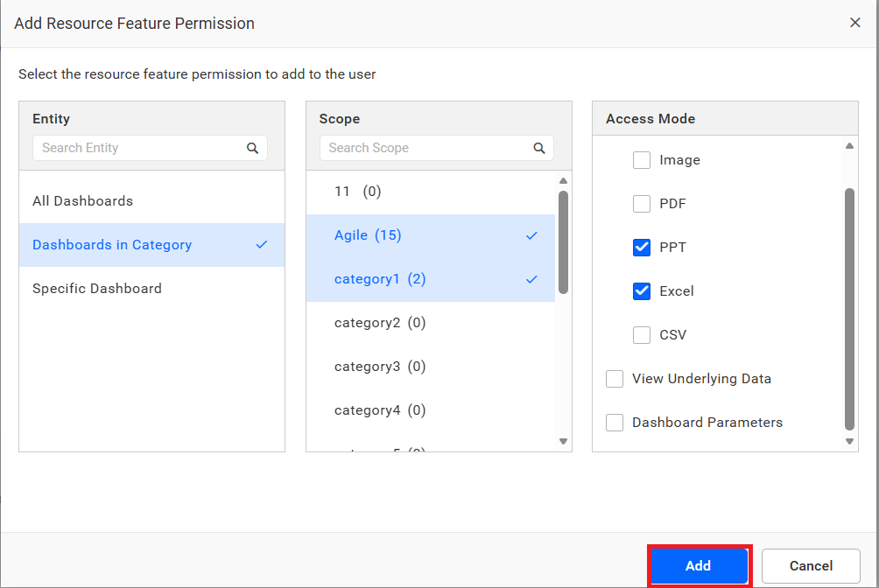Viewport: 879px width, 588px height.
Task: Enable the Image export checkbox
Action: [x=642, y=159]
